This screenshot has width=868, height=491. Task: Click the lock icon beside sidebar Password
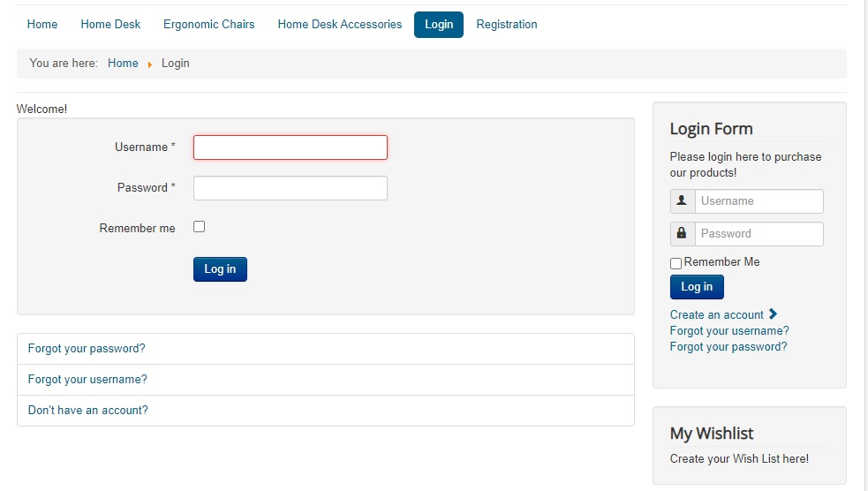tap(682, 234)
